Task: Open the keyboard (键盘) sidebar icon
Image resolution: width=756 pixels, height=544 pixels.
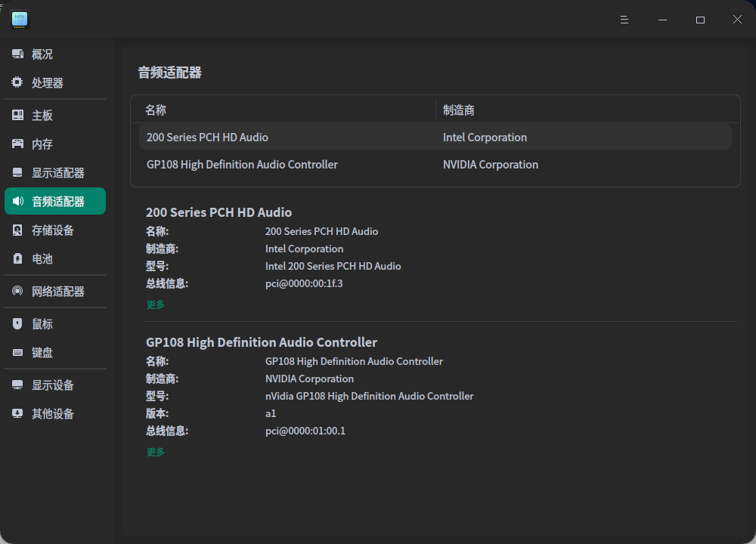Action: pos(17,353)
